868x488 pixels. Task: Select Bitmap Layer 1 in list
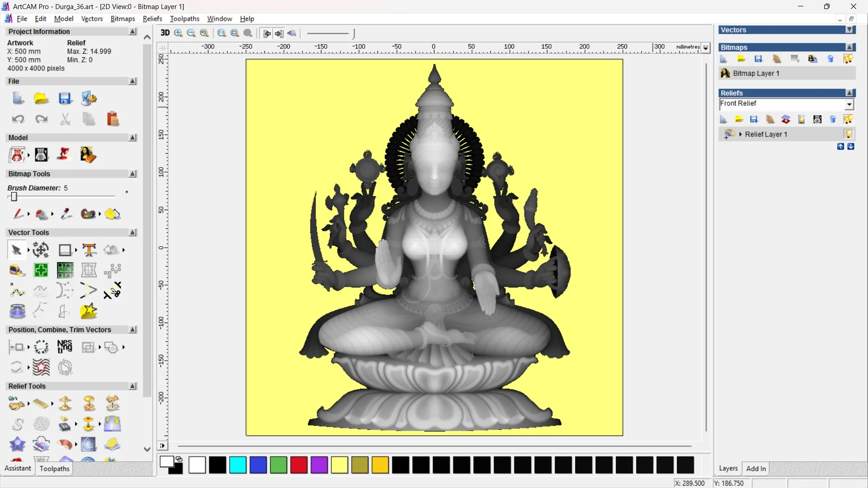(x=756, y=73)
